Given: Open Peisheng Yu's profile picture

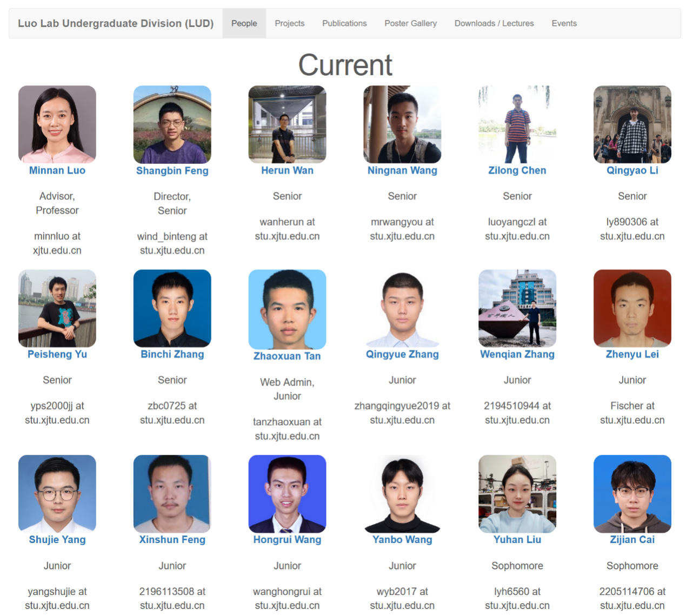Looking at the screenshot, I should pos(57,308).
